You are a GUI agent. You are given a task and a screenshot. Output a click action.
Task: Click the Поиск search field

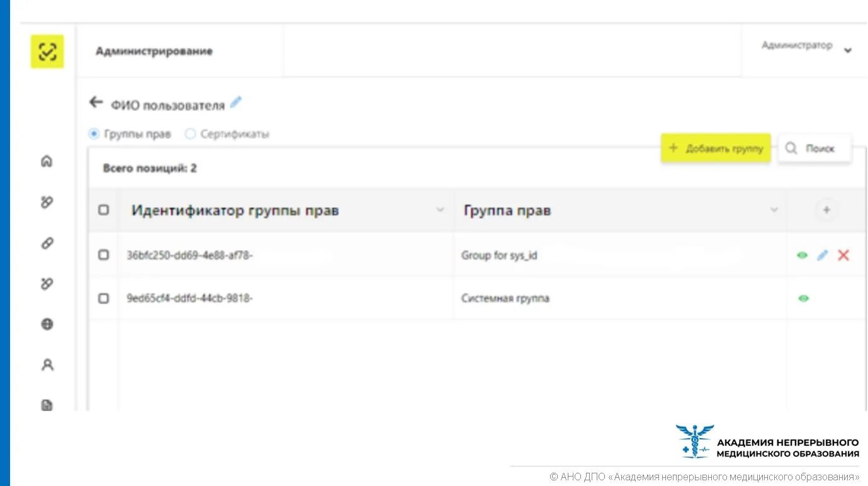[814, 149]
